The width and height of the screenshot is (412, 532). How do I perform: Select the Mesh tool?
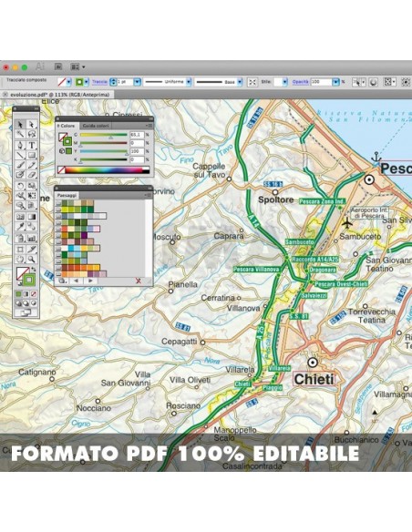(20, 217)
